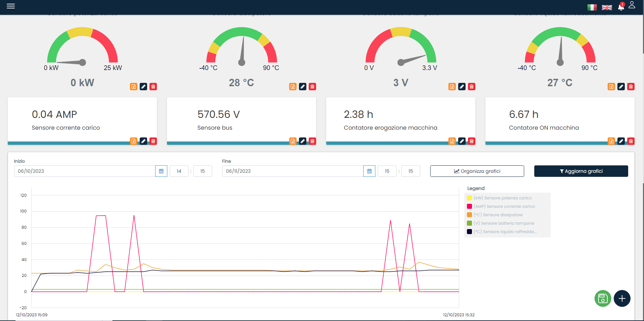Toggle Sensore potenza carico legend series

pyautogui.click(x=500, y=198)
